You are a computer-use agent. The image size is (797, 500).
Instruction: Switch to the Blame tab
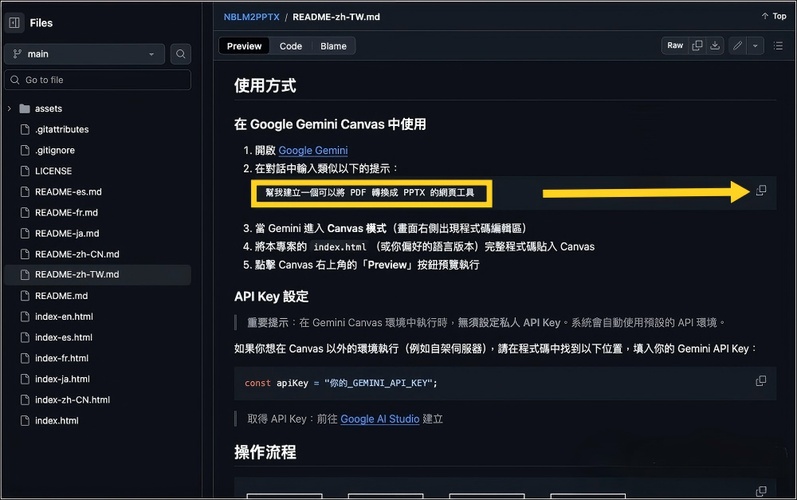point(333,46)
